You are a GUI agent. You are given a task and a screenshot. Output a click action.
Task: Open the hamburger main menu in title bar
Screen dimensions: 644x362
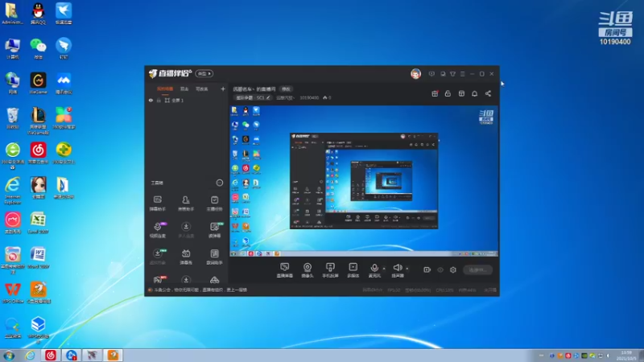(462, 74)
